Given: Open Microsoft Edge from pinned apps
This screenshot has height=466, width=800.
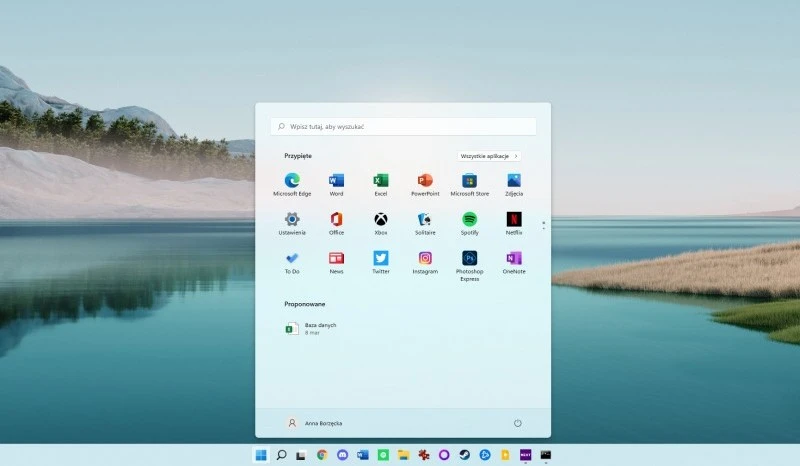Looking at the screenshot, I should (x=292, y=184).
